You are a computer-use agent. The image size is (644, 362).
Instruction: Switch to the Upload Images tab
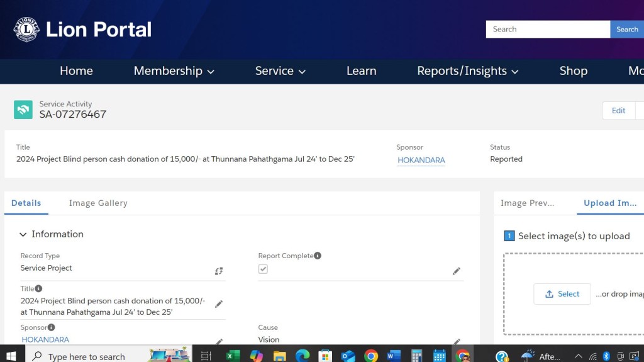tap(610, 203)
